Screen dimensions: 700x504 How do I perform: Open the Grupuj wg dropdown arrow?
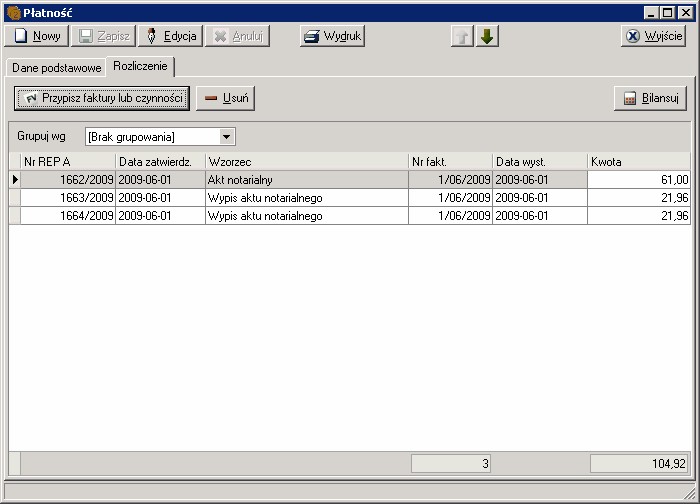pos(227,136)
